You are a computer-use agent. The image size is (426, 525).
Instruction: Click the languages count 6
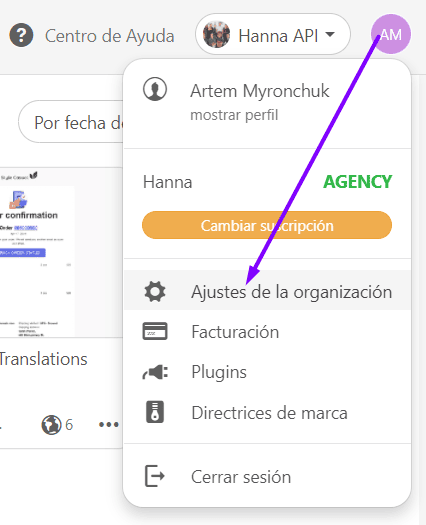point(69,425)
